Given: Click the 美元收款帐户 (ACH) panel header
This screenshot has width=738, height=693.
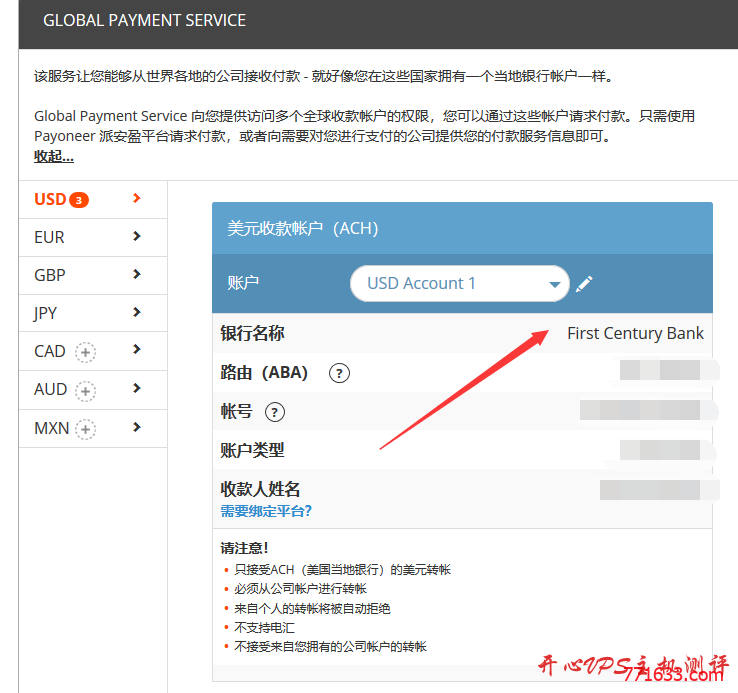Looking at the screenshot, I should (x=302, y=229).
